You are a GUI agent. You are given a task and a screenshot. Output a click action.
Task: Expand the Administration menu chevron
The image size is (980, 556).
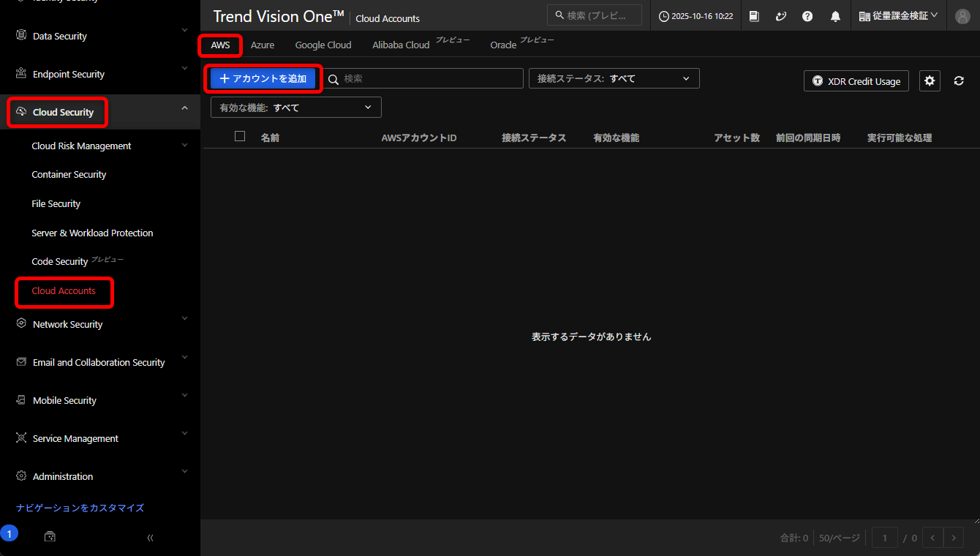pyautogui.click(x=184, y=470)
